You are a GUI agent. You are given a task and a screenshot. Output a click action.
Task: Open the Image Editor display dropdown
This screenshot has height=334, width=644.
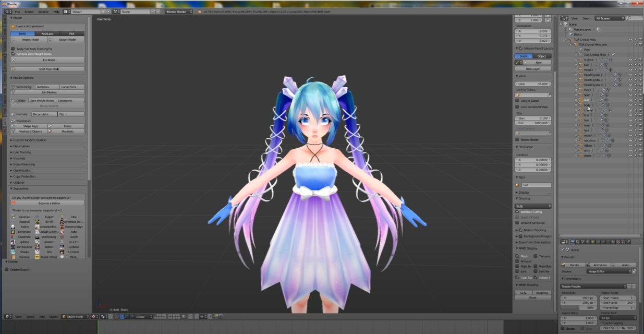(x=609, y=271)
